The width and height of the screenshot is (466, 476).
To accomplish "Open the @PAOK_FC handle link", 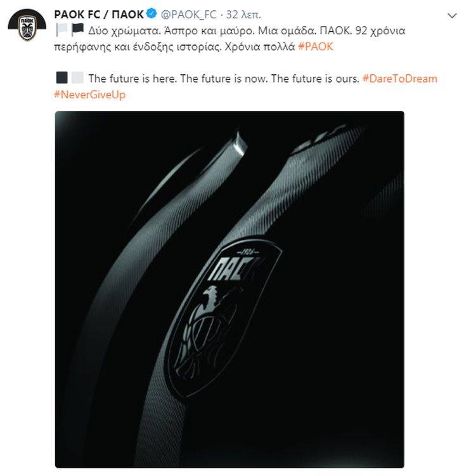I will coord(188,14).
